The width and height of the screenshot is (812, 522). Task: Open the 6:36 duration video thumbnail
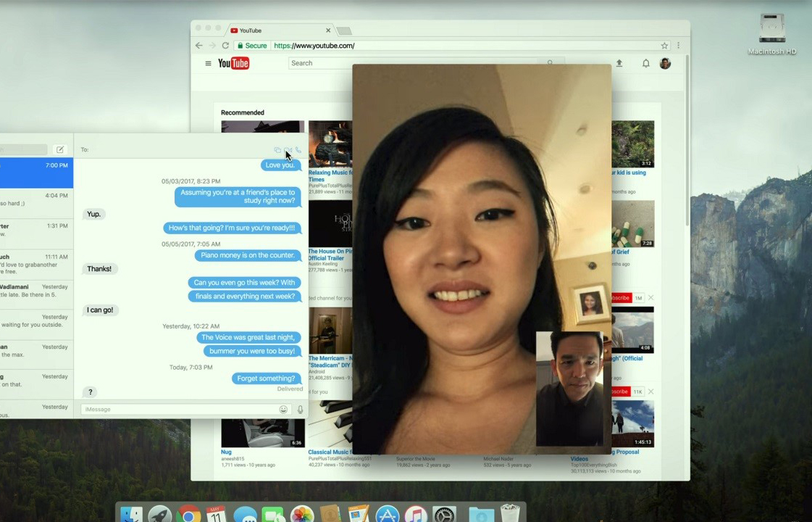pyautogui.click(x=263, y=433)
